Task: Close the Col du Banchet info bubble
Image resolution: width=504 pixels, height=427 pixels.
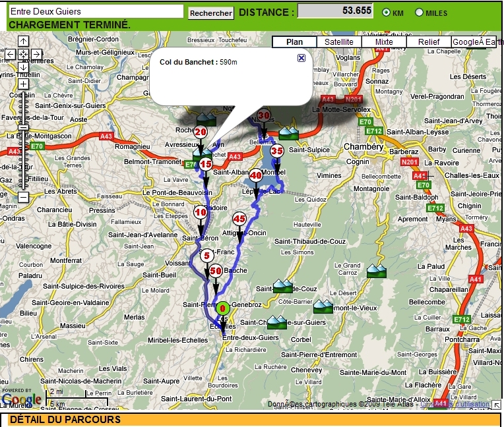Action: pyautogui.click(x=301, y=58)
